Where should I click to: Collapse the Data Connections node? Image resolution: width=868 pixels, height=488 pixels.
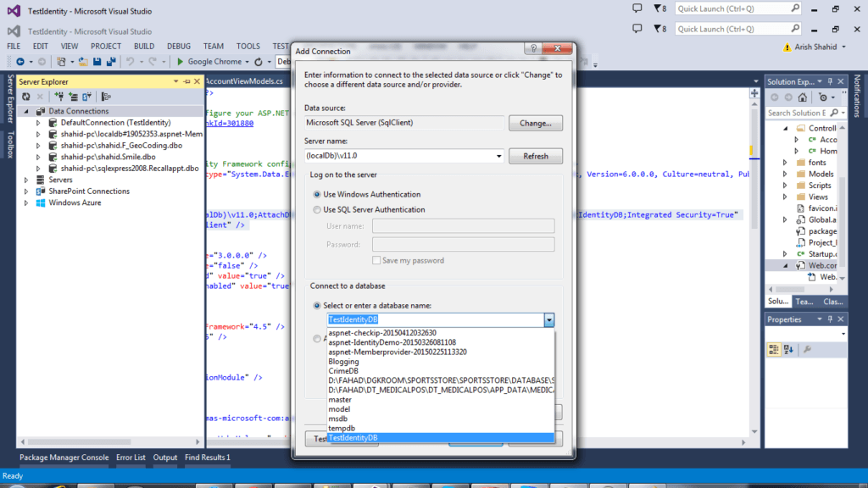point(26,111)
